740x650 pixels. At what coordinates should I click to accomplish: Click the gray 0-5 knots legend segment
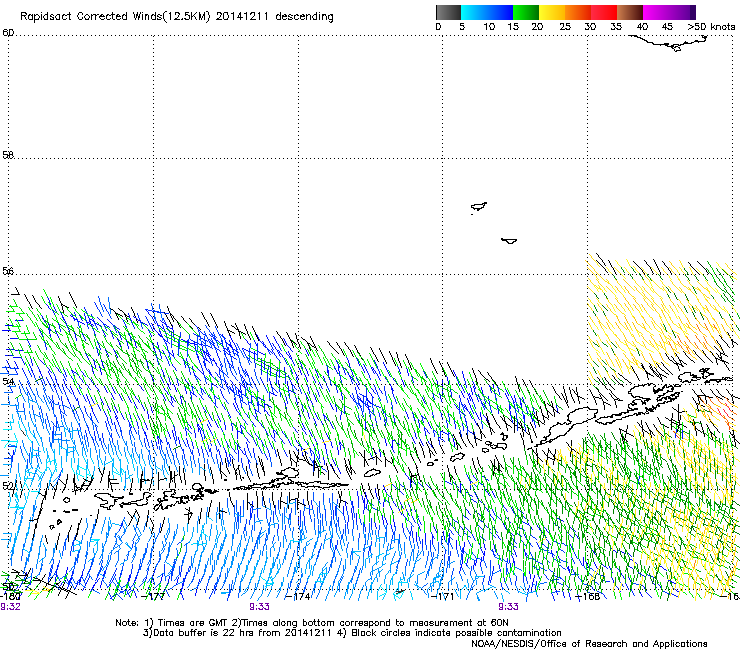[x=448, y=12]
